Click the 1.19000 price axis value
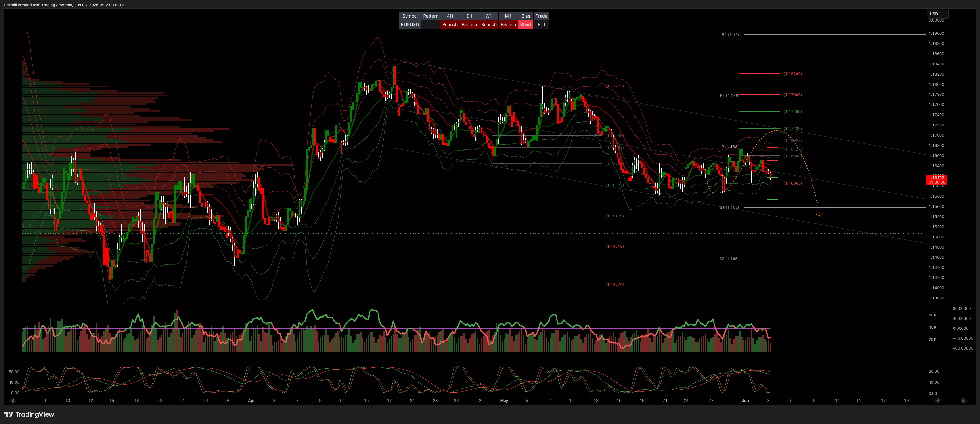980x424 pixels. coord(936,34)
